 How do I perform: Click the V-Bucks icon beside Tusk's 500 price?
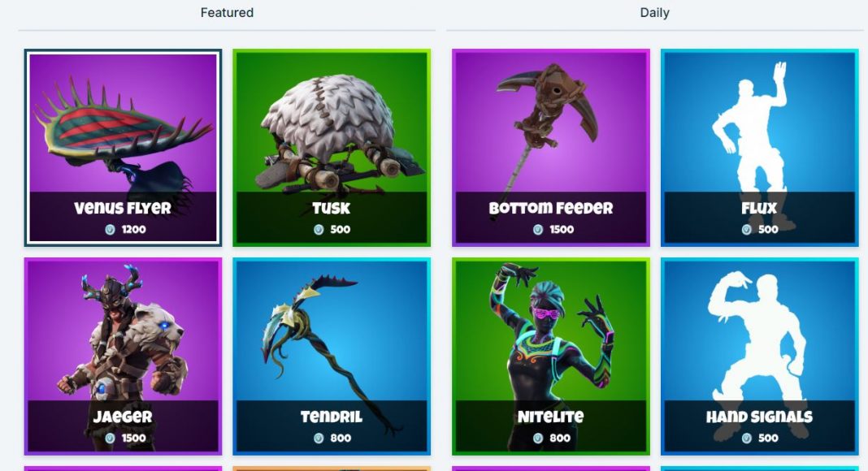[319, 230]
